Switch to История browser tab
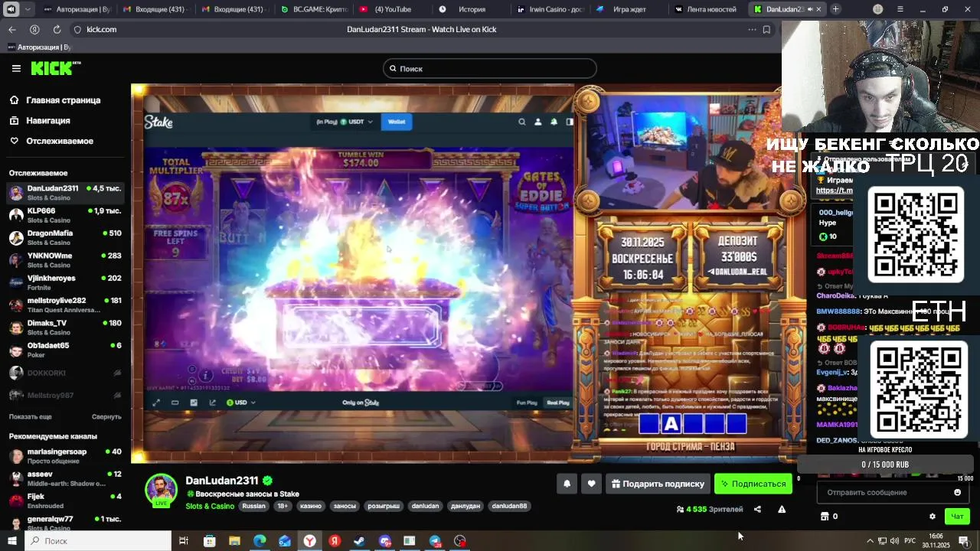This screenshot has height=551, width=980. coord(472,9)
